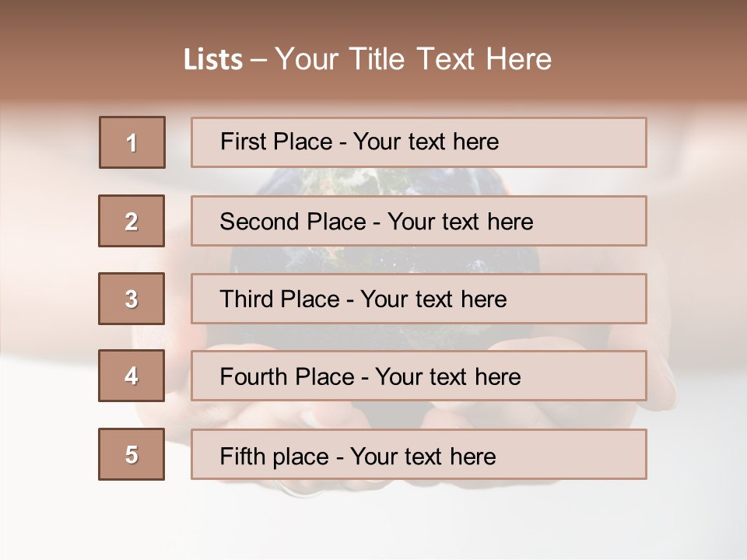
Task: Click the number 4 box
Action: tap(132, 376)
